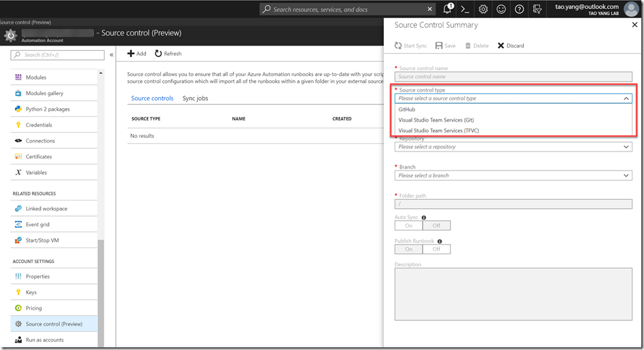The height and width of the screenshot is (350, 644).
Task: Delete the source control
Action: click(477, 46)
